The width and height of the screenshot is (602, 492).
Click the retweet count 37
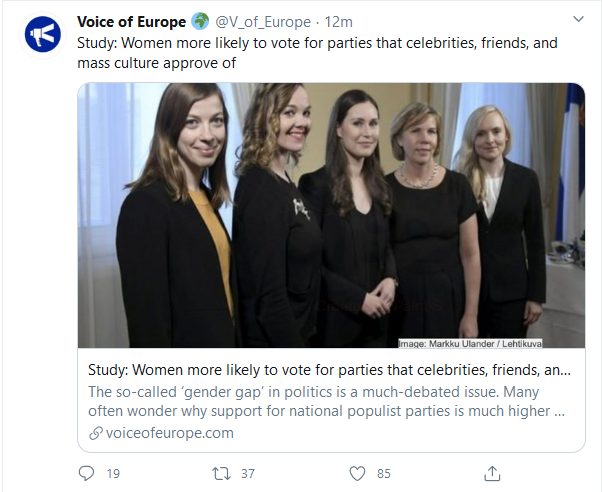pyautogui.click(x=248, y=473)
